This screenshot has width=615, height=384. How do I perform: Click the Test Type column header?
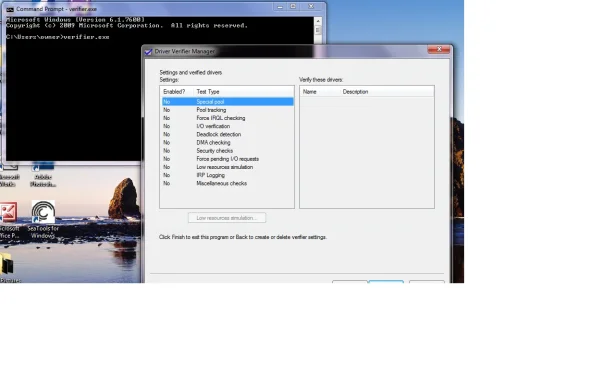244,92
